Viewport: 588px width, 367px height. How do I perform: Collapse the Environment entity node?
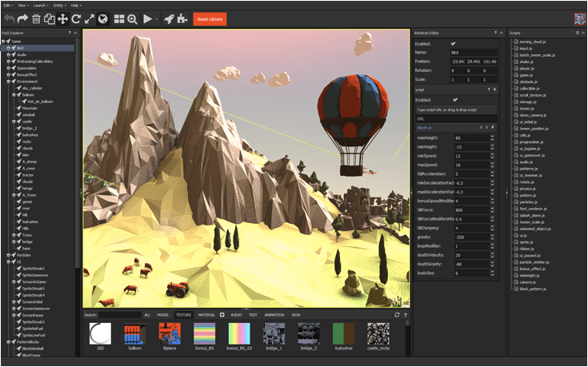tap(9, 82)
